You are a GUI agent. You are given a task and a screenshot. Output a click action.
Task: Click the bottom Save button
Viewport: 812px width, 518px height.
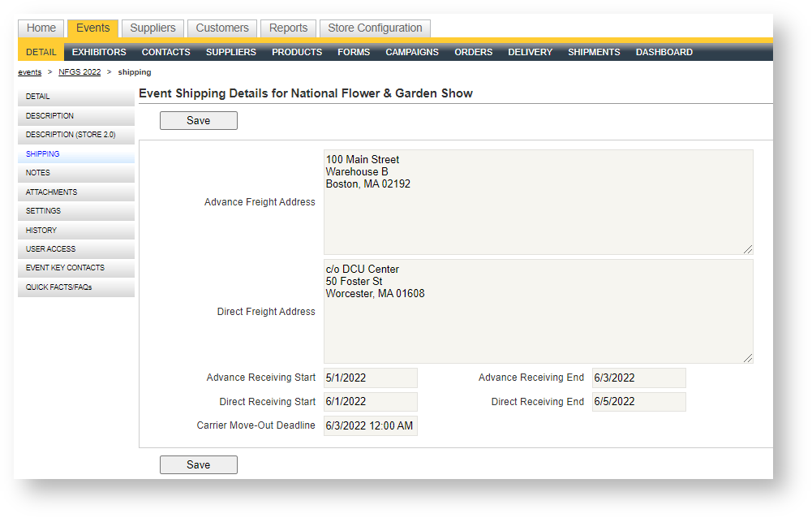199,464
